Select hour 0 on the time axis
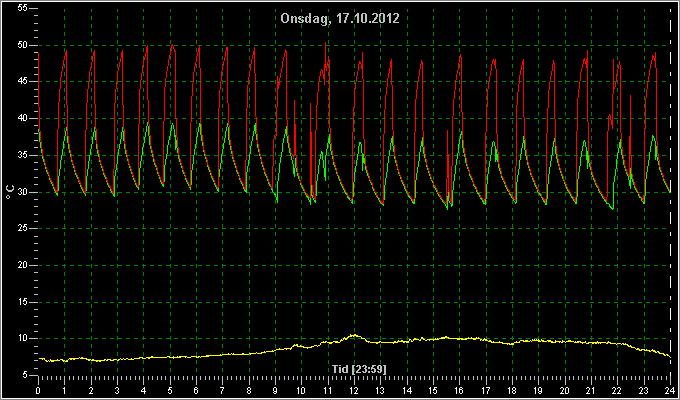 38,390
